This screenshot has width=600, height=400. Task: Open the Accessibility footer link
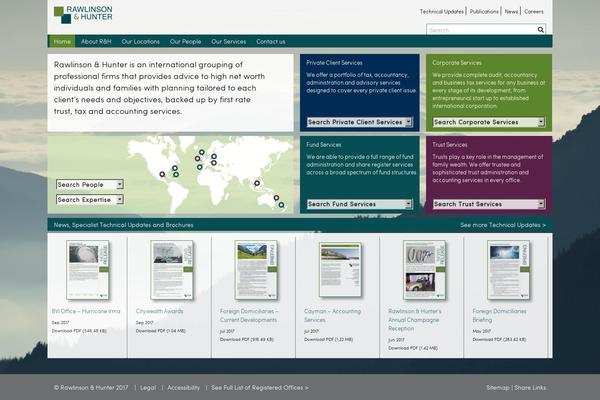point(183,387)
